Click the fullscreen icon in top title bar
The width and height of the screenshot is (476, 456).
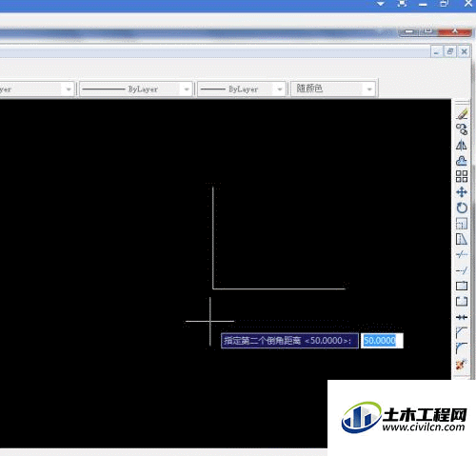click(402, 4)
